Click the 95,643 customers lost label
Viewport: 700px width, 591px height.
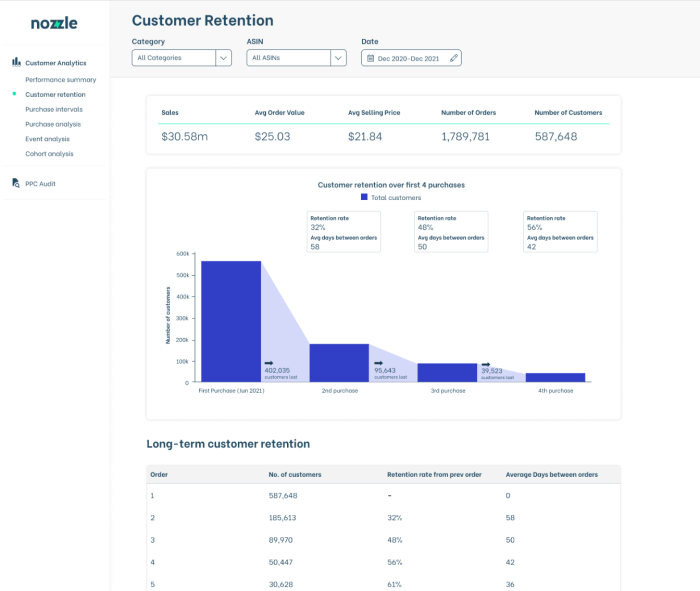pos(391,373)
